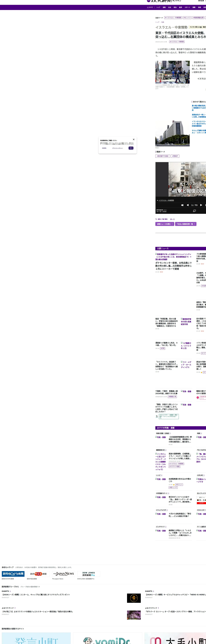Click 社会 in the breadcrumb
The image size is (206, 644).
[x=163, y=22]
